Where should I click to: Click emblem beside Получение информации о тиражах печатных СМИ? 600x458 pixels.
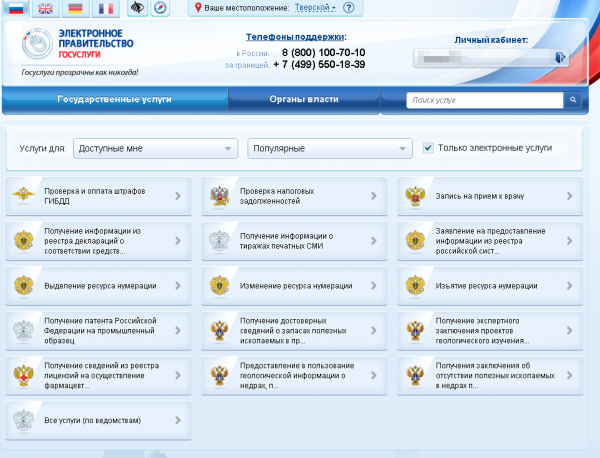219,241
